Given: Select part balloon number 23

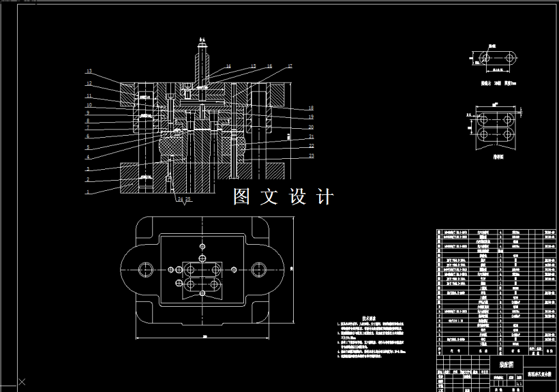Looking at the screenshot, I should [x=312, y=155].
